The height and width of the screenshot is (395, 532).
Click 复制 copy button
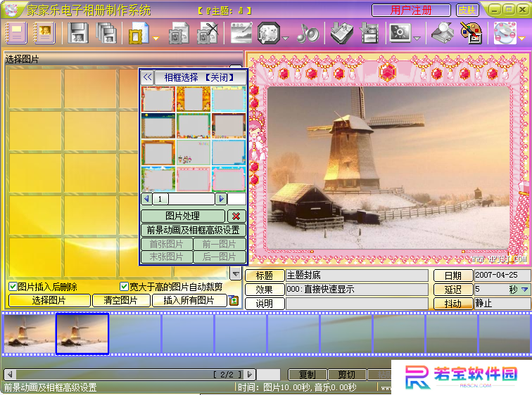(x=308, y=375)
